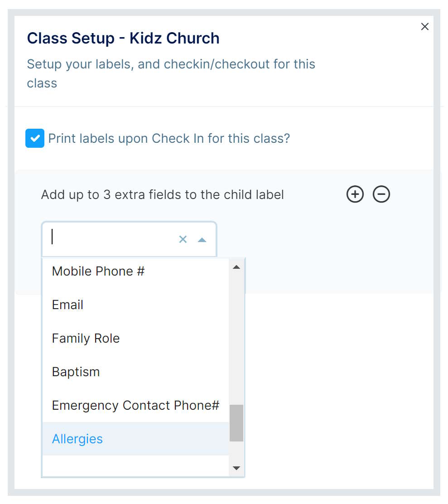
Task: Choose Mobile Phone # from the list
Action: pyautogui.click(x=98, y=271)
